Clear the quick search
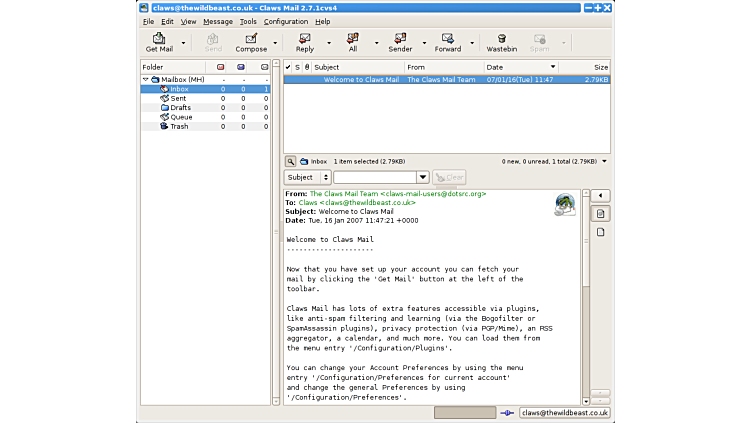This screenshot has width=752, height=423. [x=449, y=177]
